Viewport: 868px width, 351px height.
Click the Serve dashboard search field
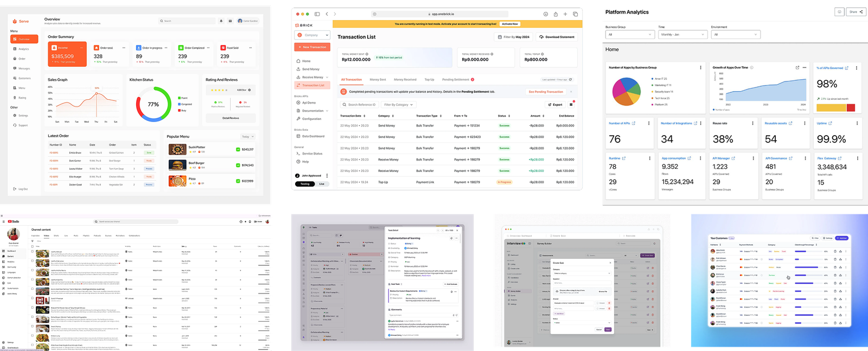187,21
